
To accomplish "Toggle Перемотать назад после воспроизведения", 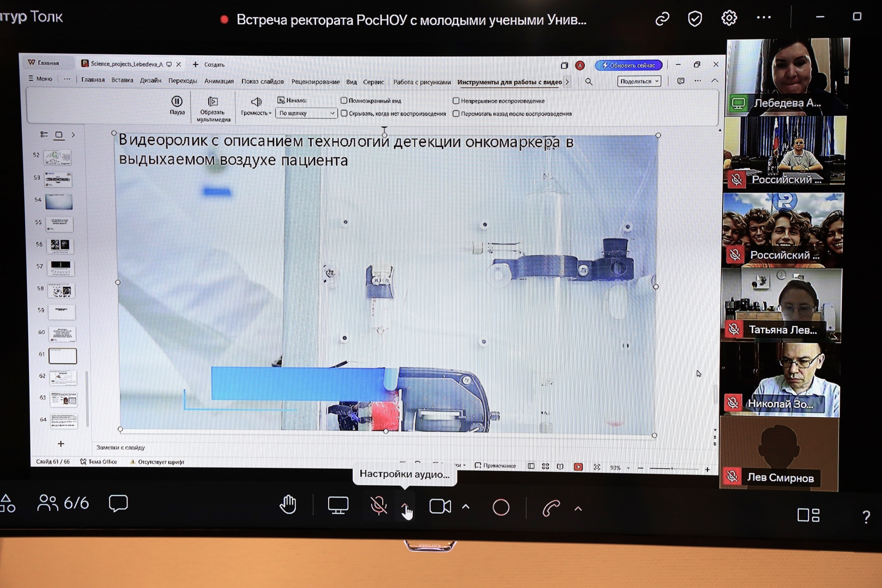I will [456, 114].
